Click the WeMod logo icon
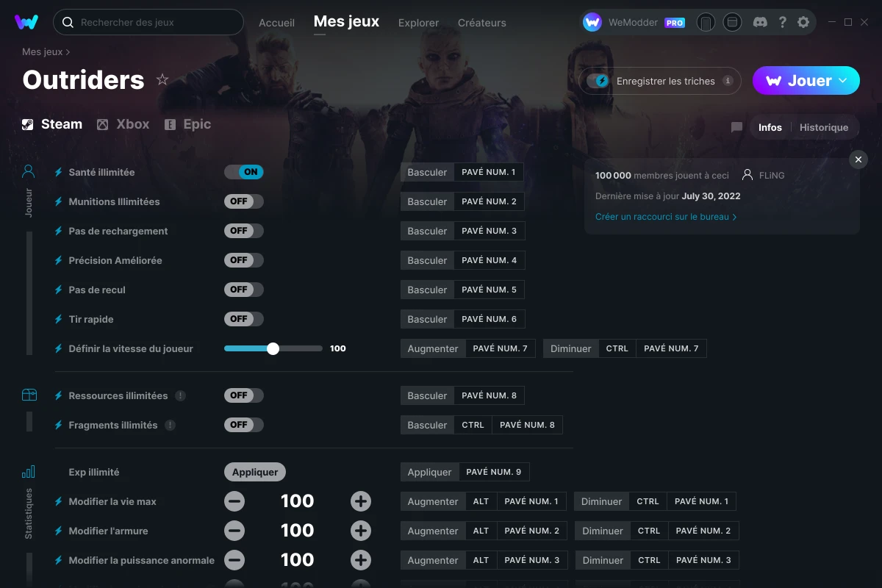882x588 pixels. pos(26,22)
